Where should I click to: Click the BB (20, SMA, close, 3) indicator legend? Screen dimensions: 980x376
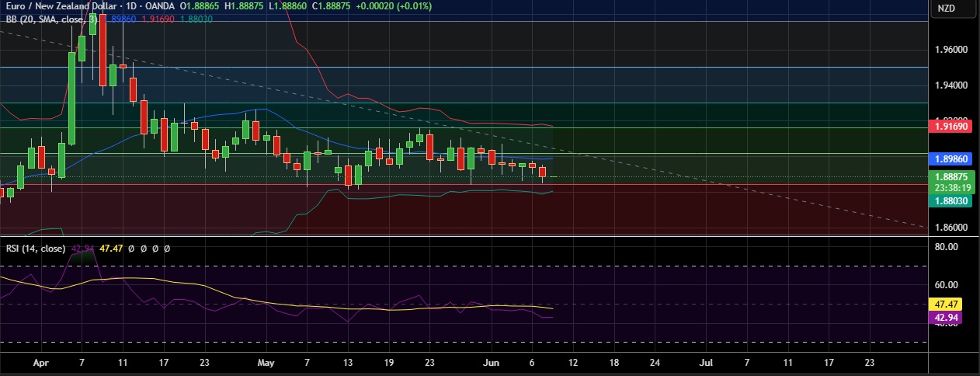coord(53,19)
